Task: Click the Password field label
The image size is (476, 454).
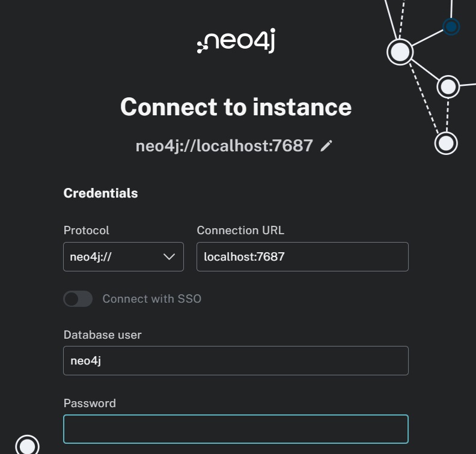Action: tap(90, 404)
